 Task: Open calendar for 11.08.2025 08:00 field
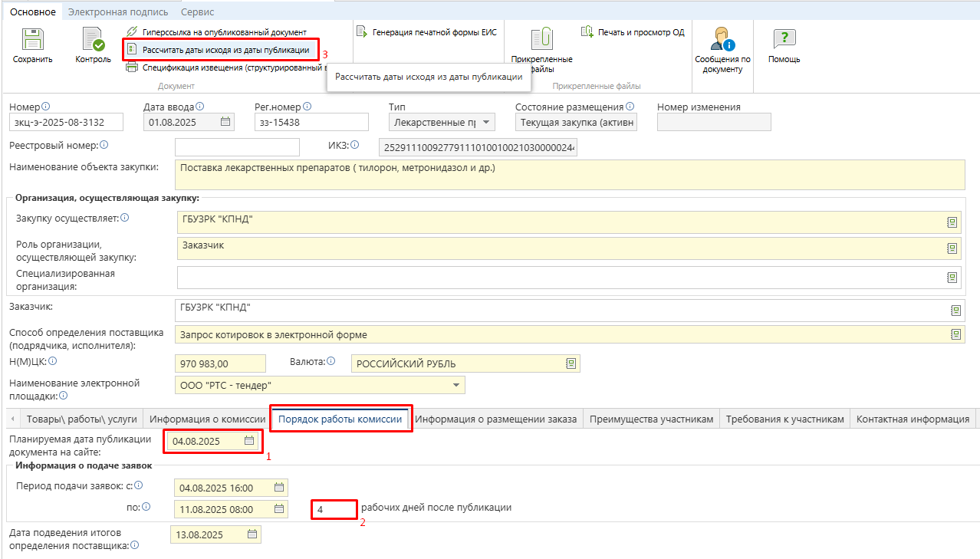click(x=280, y=508)
